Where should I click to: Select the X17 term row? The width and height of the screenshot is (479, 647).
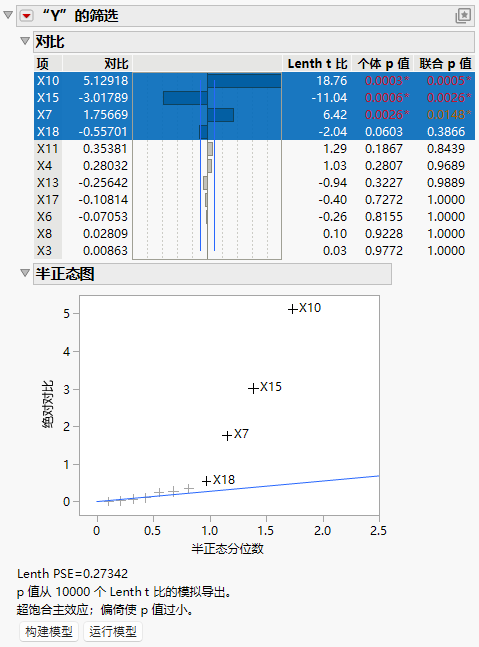[254, 199]
